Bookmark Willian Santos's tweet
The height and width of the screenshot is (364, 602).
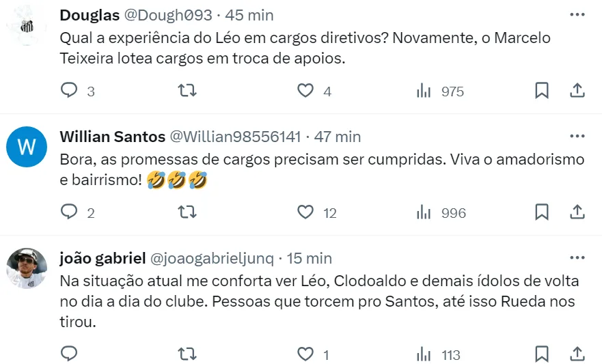click(x=541, y=212)
